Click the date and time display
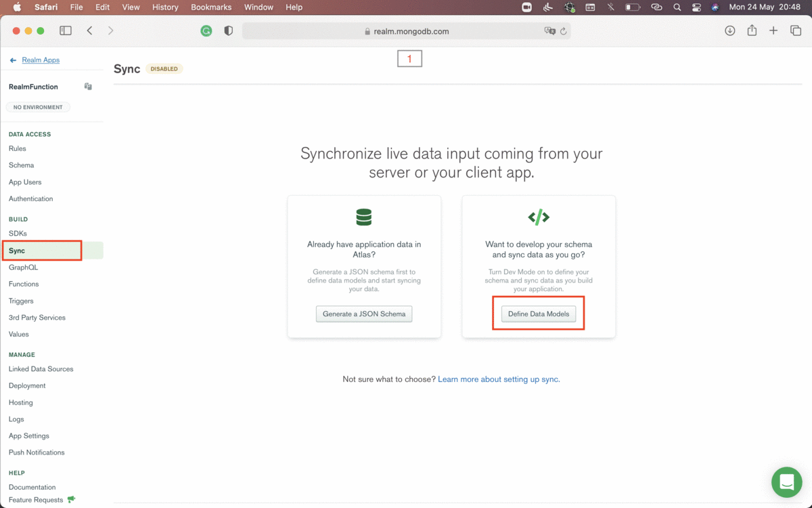 764,7
